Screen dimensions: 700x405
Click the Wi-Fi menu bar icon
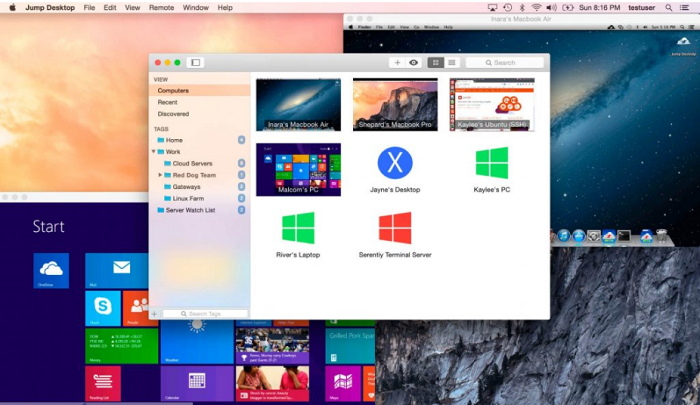[x=536, y=8]
